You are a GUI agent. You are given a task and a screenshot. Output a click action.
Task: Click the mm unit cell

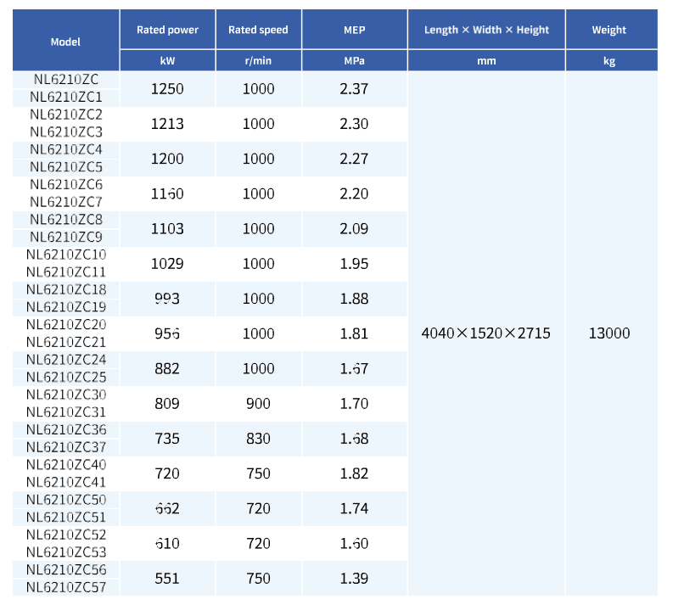486,61
